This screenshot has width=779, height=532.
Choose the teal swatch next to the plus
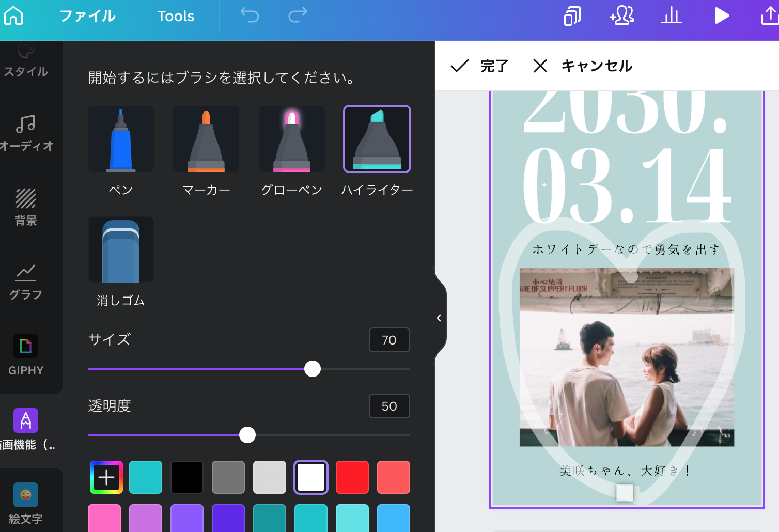pos(146,477)
